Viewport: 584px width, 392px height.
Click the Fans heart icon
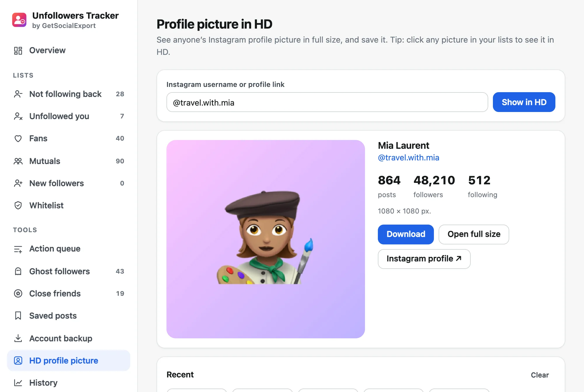pyautogui.click(x=18, y=138)
